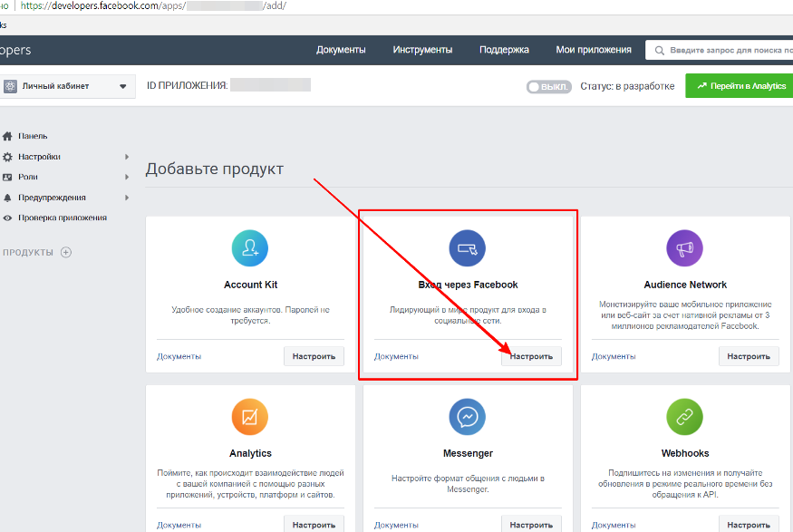The height and width of the screenshot is (532, 793).
Task: Open Проверка приложения in the sidebar
Action: [63, 218]
